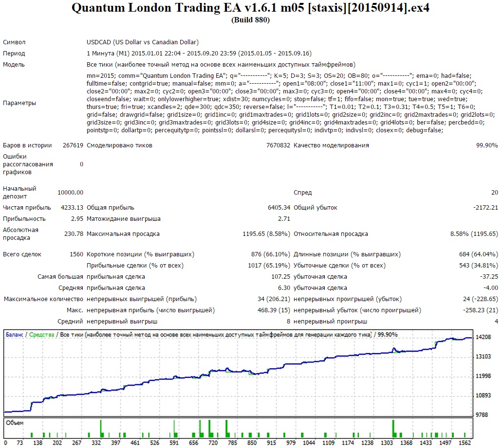Click the net profit value 4233.13

pyautogui.click(x=72, y=207)
